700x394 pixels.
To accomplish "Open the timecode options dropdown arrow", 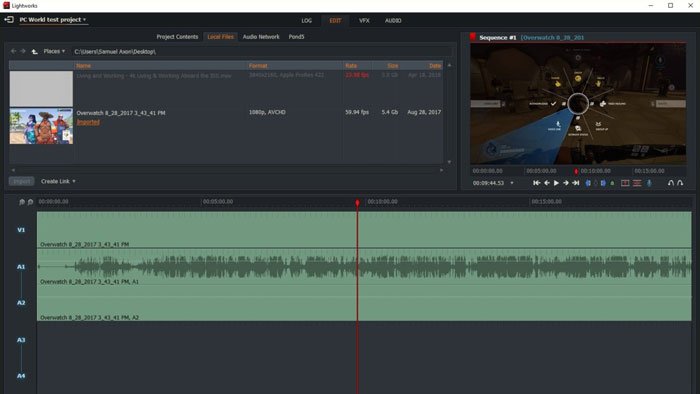I will (x=512, y=183).
